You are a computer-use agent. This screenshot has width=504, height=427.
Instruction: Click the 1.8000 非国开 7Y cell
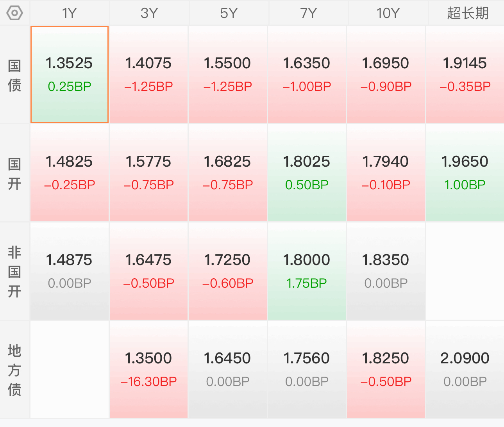coord(307,271)
